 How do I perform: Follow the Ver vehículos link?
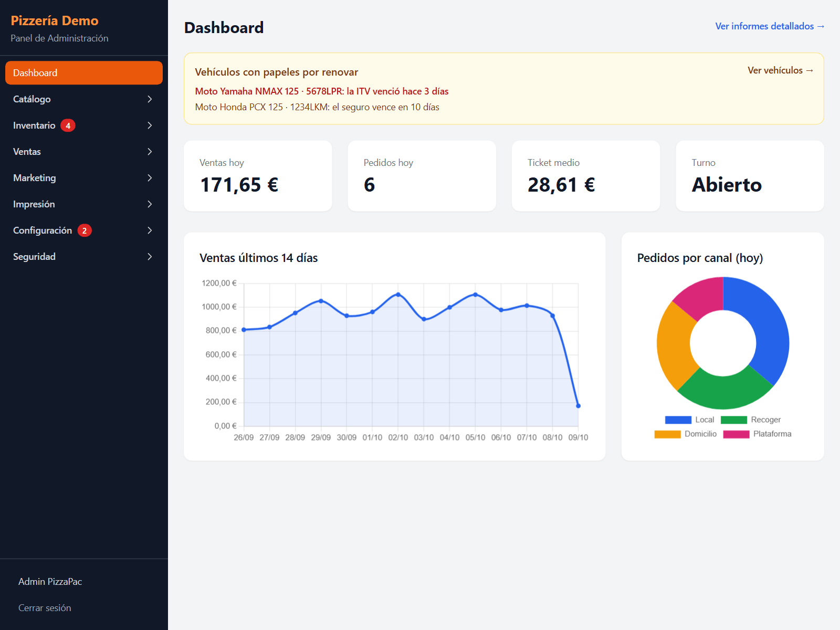[x=781, y=70]
